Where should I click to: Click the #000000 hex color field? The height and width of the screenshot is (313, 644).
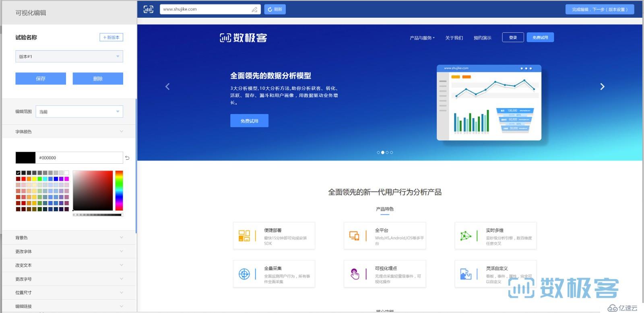tap(79, 158)
